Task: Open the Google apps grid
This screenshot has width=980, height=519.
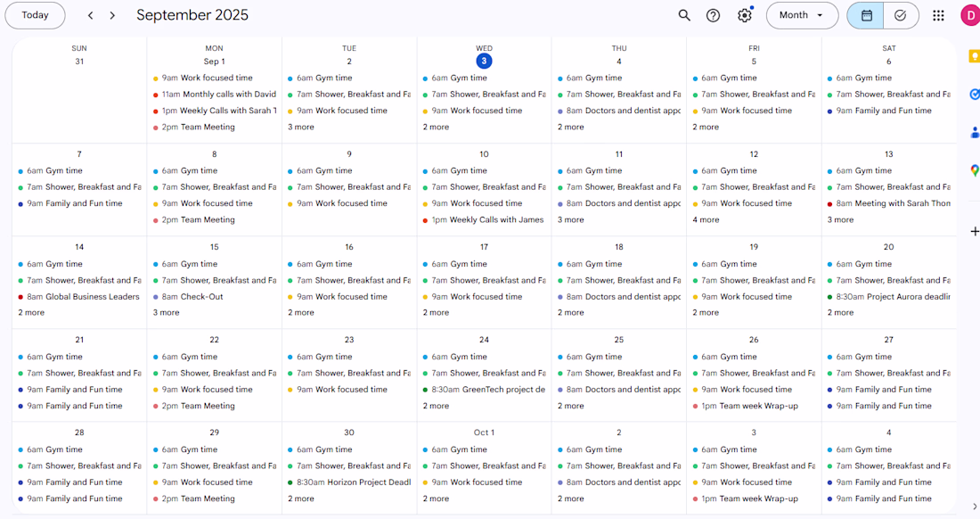Action: tap(938, 15)
